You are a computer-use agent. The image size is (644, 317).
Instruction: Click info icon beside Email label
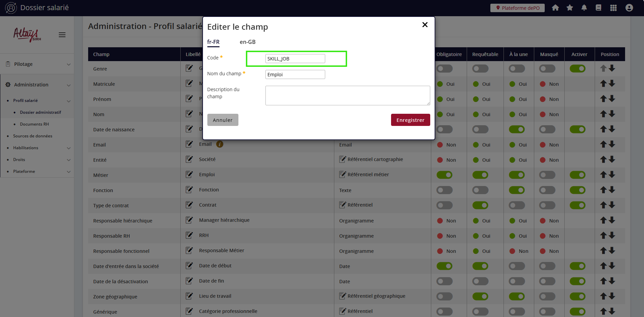click(x=220, y=144)
